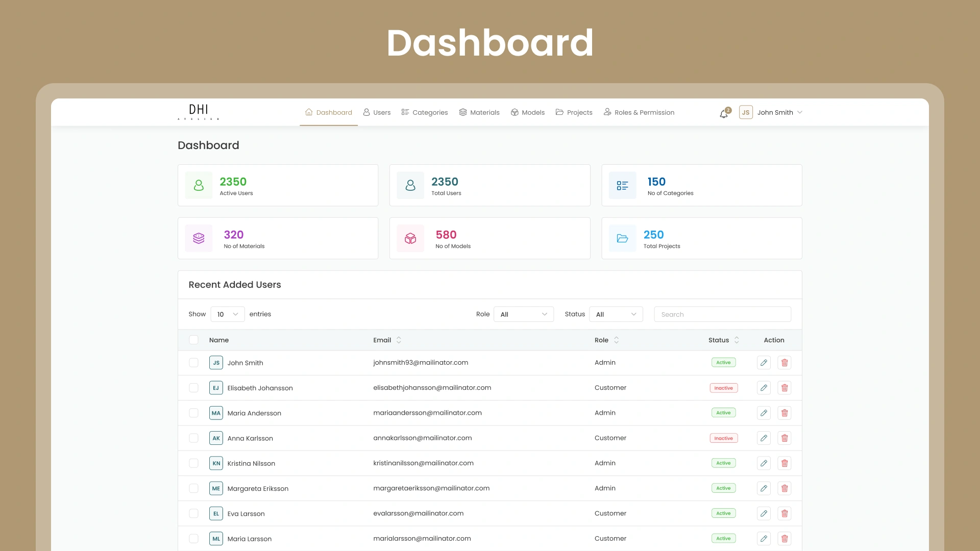Select Eva Larsson's row checkbox
The height and width of the screenshot is (551, 980).
(193, 513)
